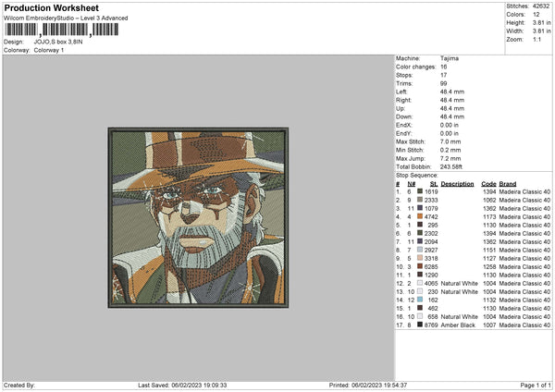Select white swatch for stop 13 (230 stitches)
This screenshot has height=392, width=555.
(x=420, y=291)
